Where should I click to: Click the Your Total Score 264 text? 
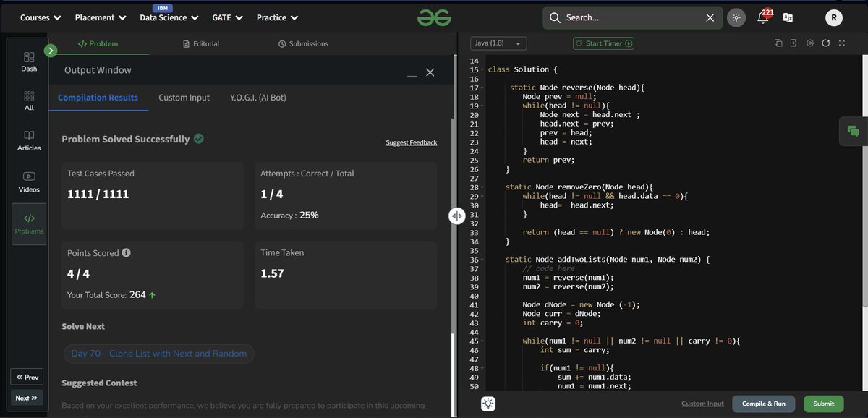[x=111, y=294]
